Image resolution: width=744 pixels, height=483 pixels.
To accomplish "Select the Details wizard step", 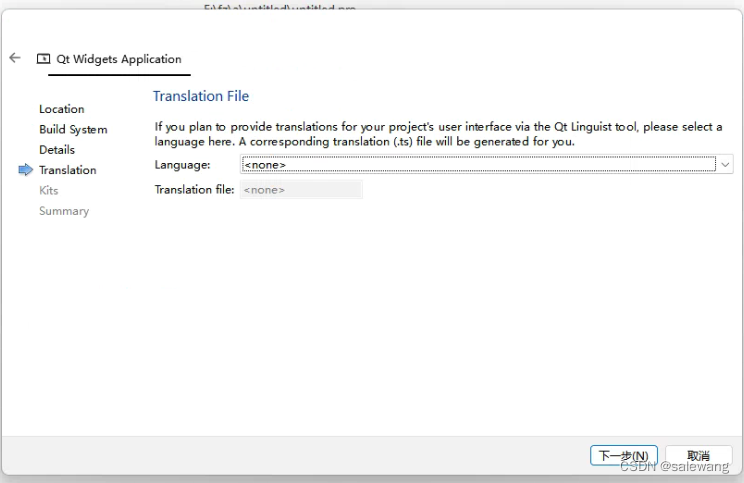I will 57,150.
